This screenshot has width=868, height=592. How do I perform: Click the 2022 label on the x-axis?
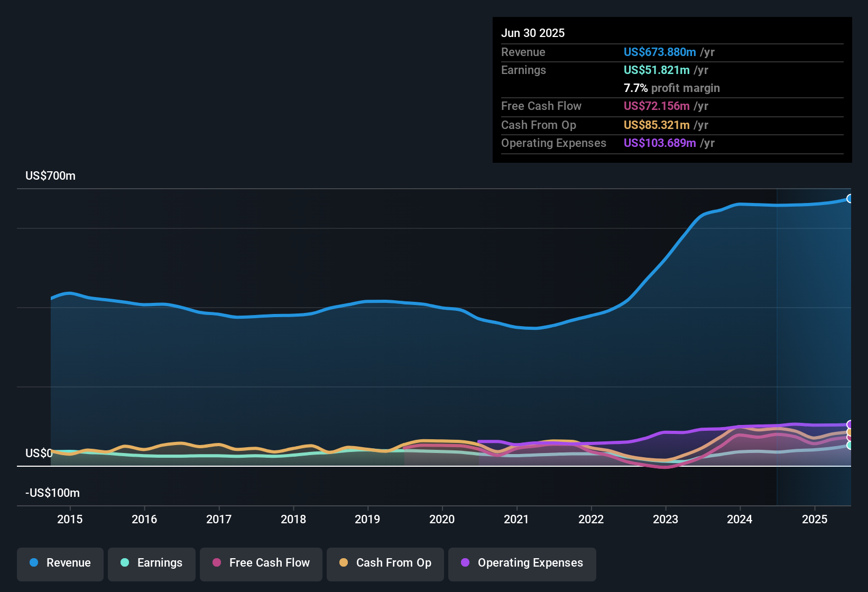coord(591,519)
